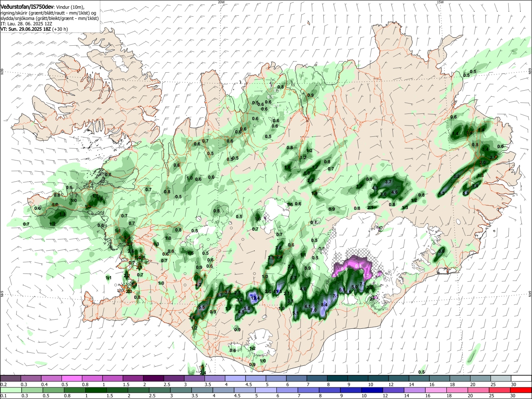The width and height of the screenshot is (532, 399).
Task: Click the light pink 16 swatch in bottom legend row
Action: click(x=436, y=390)
